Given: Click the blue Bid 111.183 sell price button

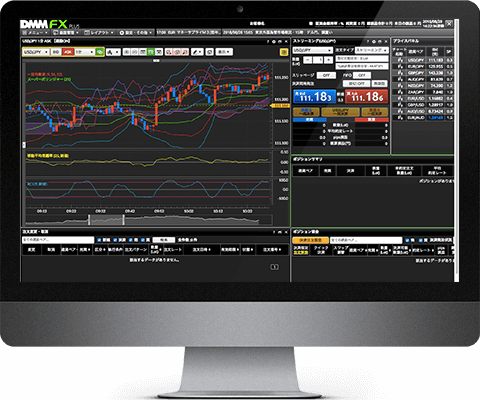Looking at the screenshot, I should [x=314, y=97].
